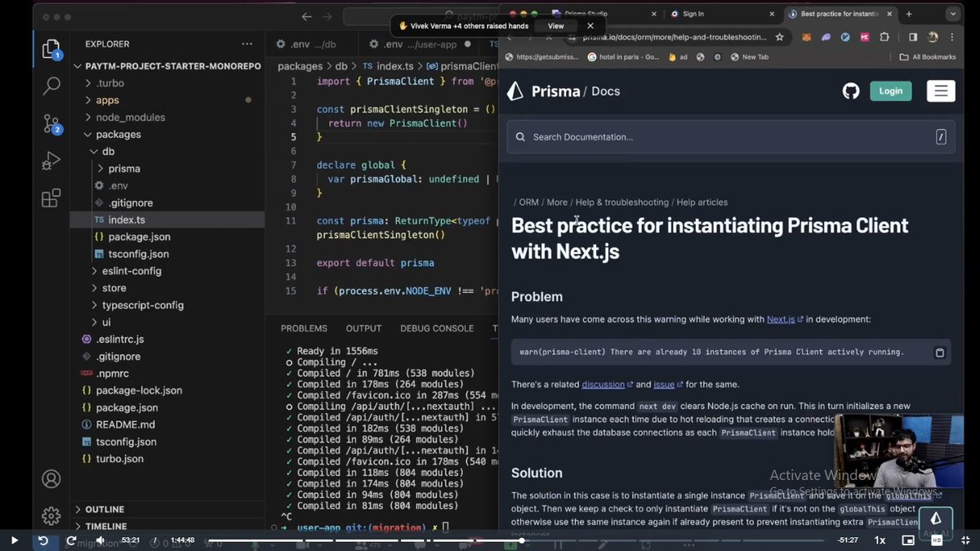Open the Chrome tab search dropdown
The image size is (980, 551).
(x=953, y=14)
